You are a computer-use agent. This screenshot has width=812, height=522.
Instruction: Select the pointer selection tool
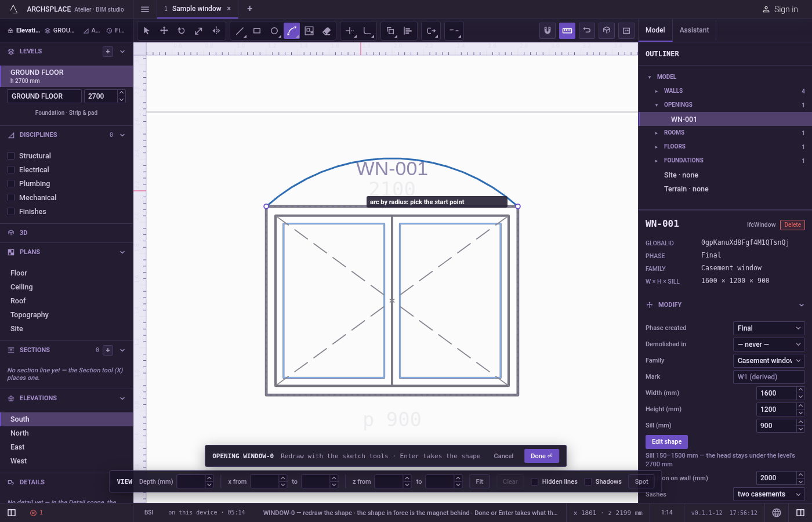147,31
